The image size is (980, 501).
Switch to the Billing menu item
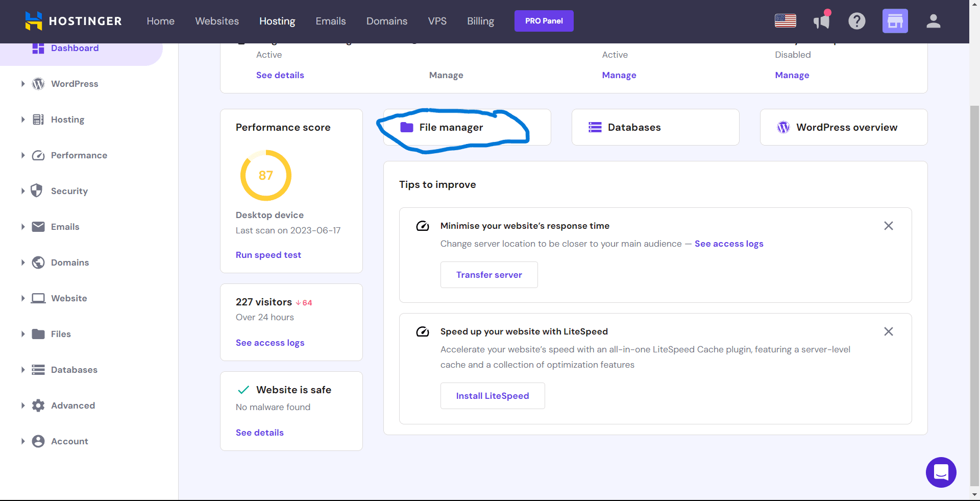[x=480, y=21]
